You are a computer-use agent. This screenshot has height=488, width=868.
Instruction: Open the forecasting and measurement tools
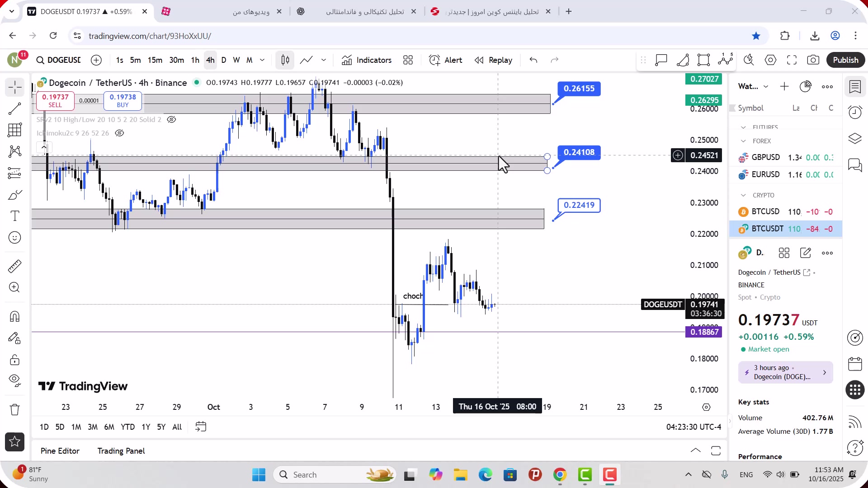(15, 173)
